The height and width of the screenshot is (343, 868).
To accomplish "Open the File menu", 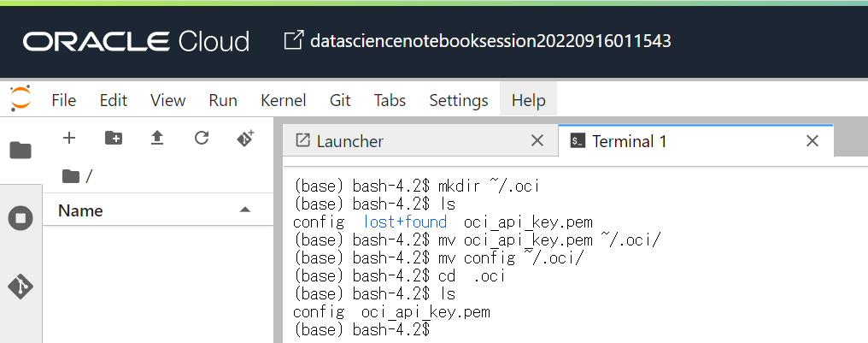I will pyautogui.click(x=64, y=100).
